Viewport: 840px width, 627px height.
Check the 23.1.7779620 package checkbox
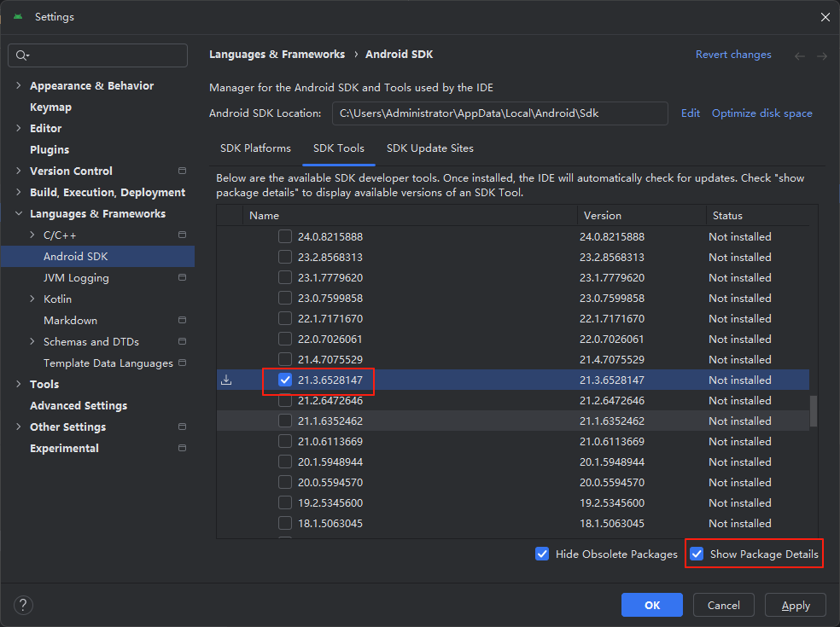pyautogui.click(x=285, y=278)
